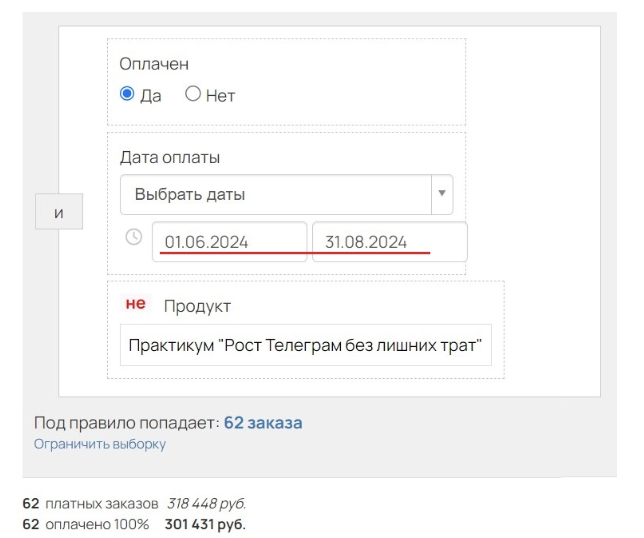Click the "Продукт" condition label
The height and width of the screenshot is (538, 644).
pyautogui.click(x=197, y=306)
